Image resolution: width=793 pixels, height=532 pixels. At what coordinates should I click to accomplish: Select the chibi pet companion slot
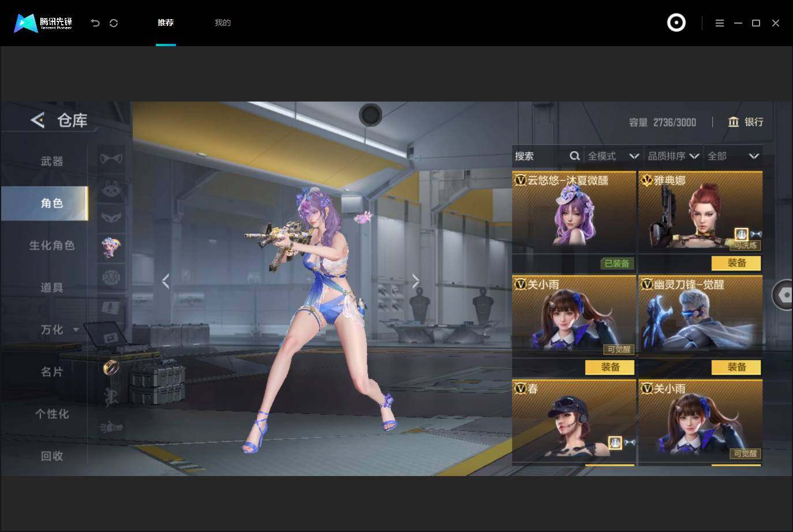coord(111,248)
